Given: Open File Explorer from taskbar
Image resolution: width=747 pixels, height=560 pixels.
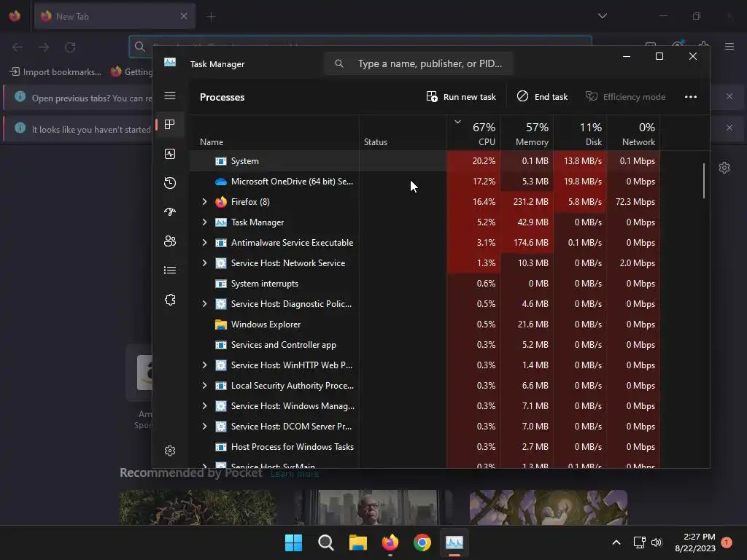Looking at the screenshot, I should coord(357,542).
